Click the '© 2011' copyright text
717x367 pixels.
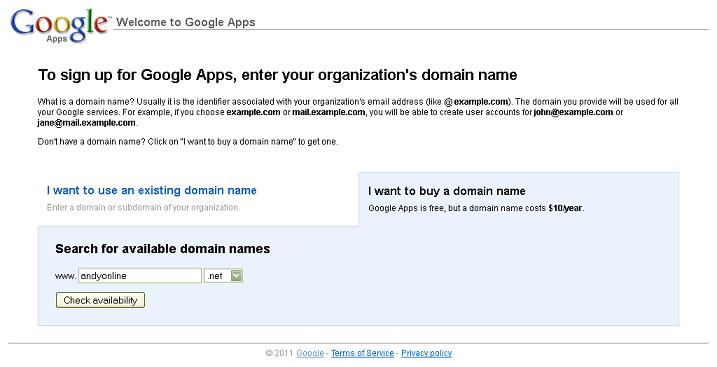(279, 353)
